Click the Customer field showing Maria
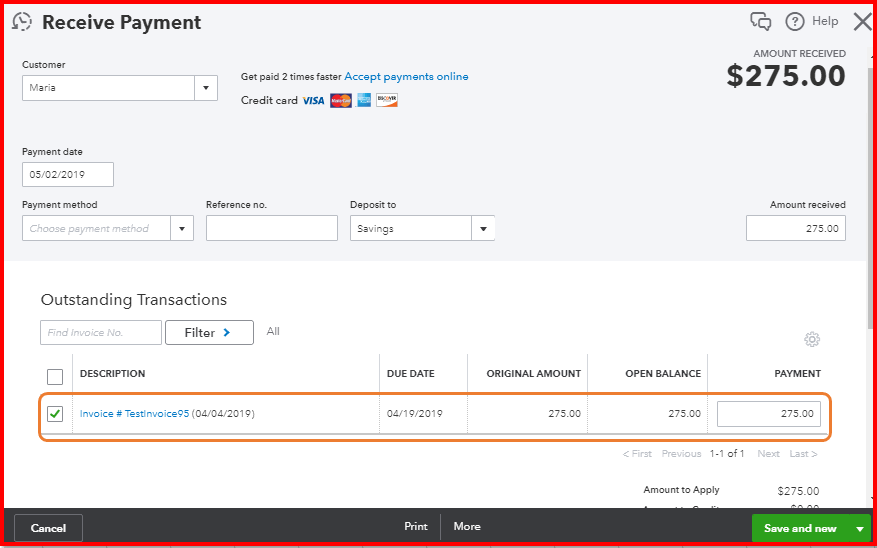The width and height of the screenshot is (877, 548). click(x=108, y=88)
